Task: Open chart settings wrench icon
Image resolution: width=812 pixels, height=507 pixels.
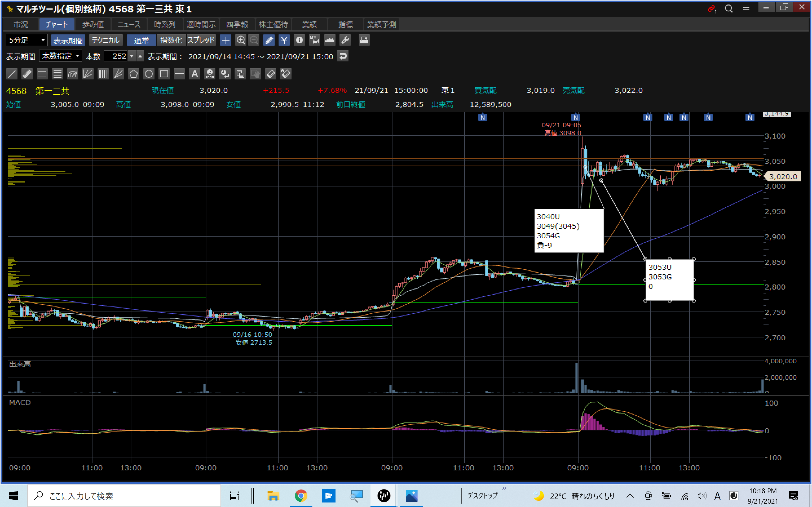Action: [x=345, y=40]
